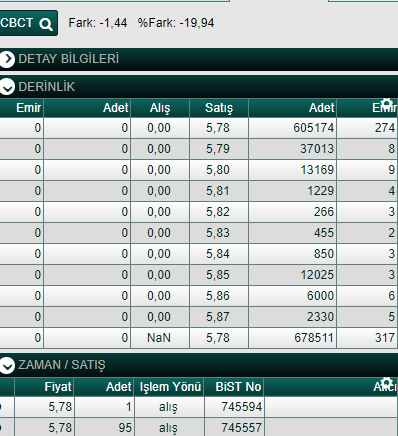This screenshot has width=398, height=436.
Task: Click the Satış column header
Action: [x=219, y=108]
